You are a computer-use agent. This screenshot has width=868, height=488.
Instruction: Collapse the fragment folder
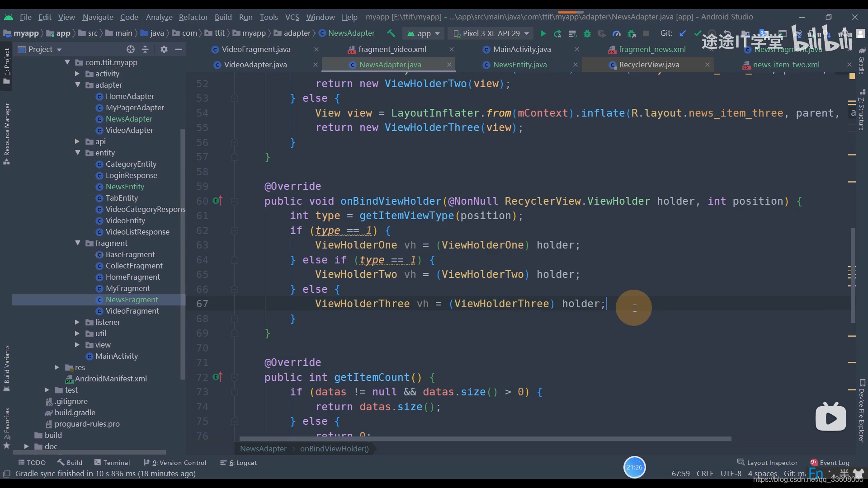(x=77, y=243)
